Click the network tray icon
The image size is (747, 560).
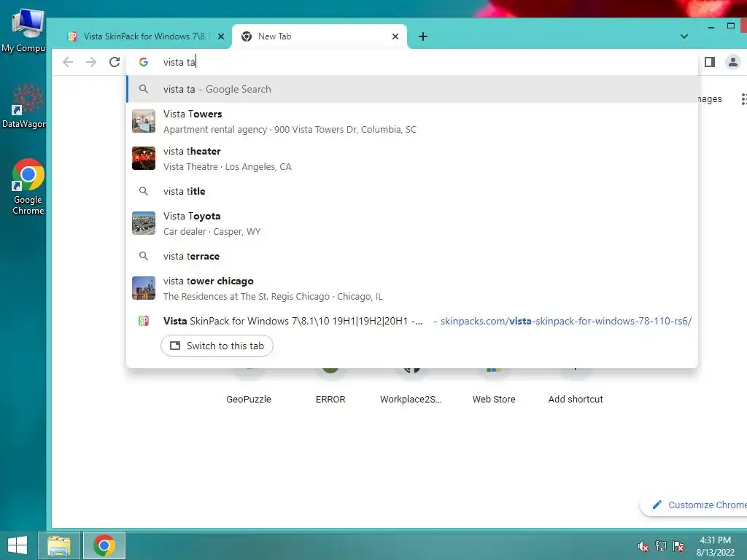pos(660,546)
